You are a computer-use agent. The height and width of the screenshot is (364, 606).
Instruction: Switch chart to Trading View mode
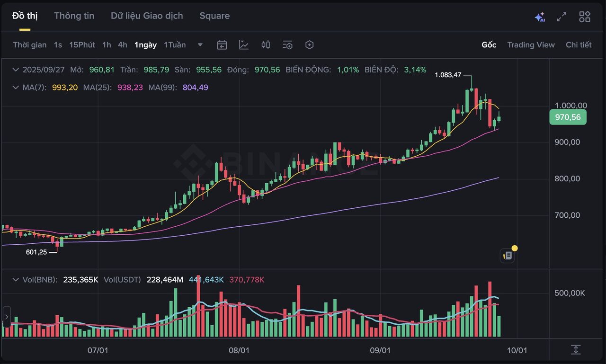pyautogui.click(x=531, y=45)
